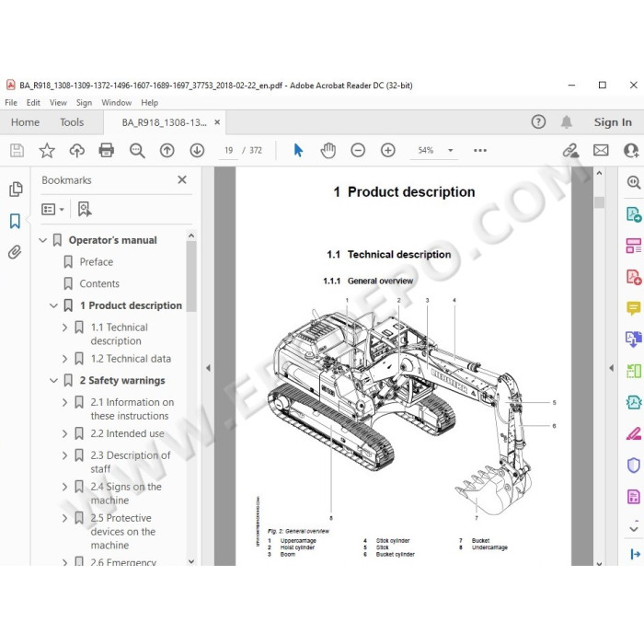Image resolution: width=644 pixels, height=644 pixels.
Task: Click the Sign In button
Action: [613, 122]
